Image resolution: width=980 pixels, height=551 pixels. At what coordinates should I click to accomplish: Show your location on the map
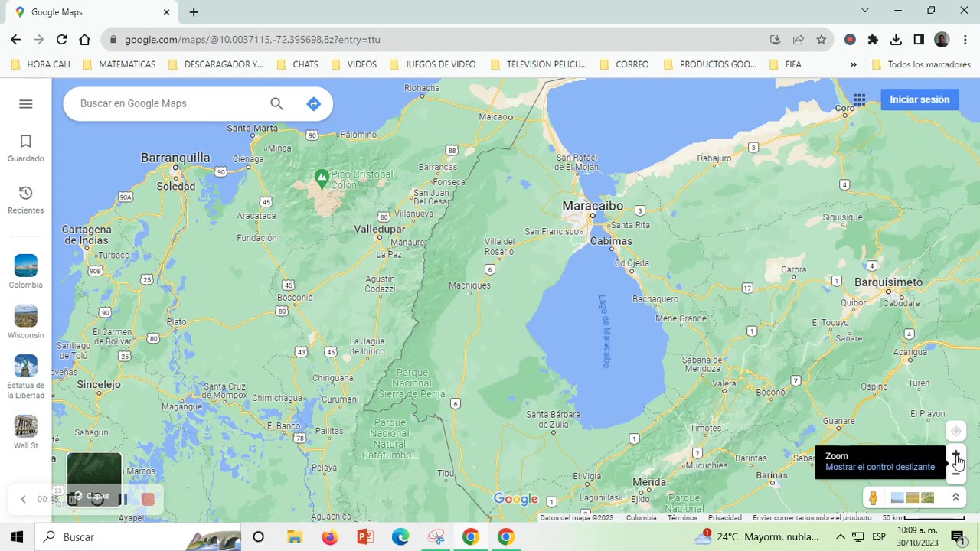coord(955,431)
